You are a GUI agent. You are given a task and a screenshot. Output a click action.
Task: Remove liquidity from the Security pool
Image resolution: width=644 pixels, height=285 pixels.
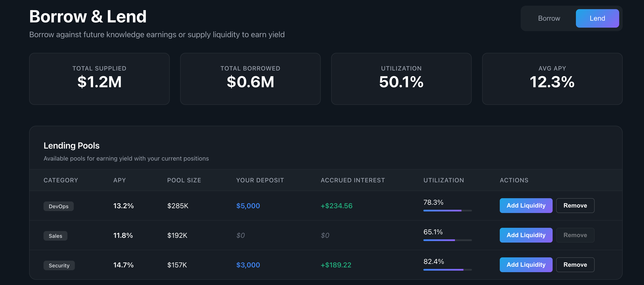[x=575, y=265]
